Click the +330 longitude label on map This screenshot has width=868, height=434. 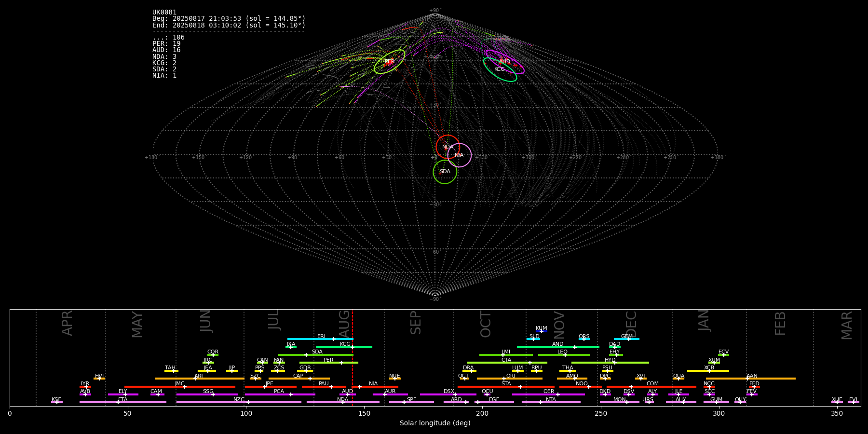[481, 158]
